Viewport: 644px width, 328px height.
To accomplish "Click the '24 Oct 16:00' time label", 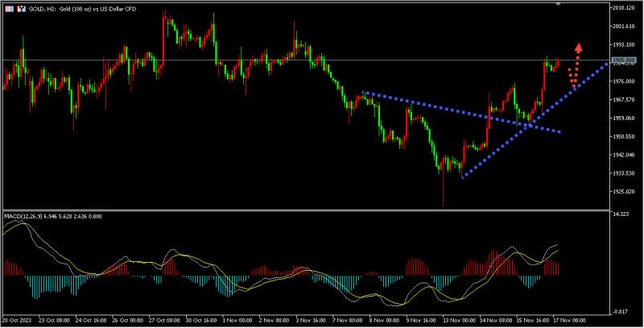I will (89, 320).
